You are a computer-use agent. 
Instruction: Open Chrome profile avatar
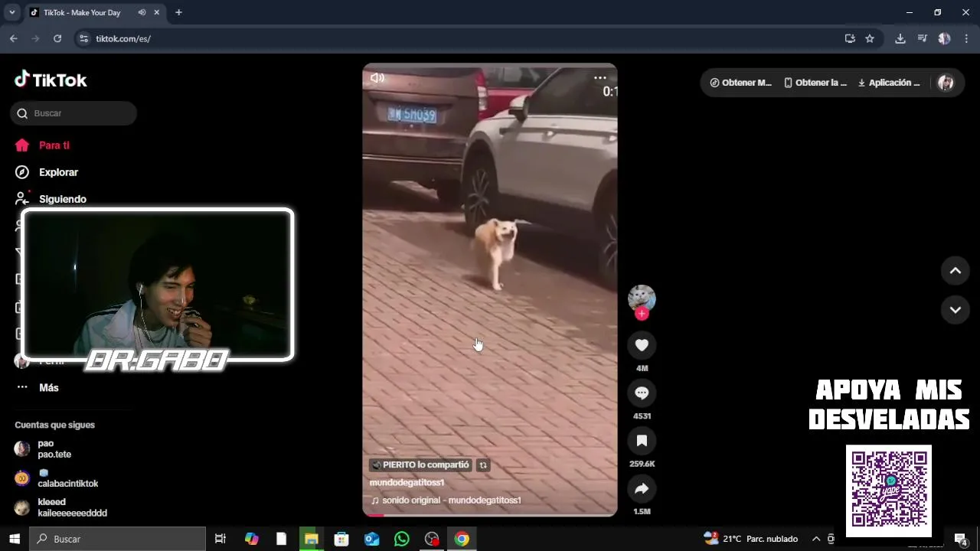(944, 38)
